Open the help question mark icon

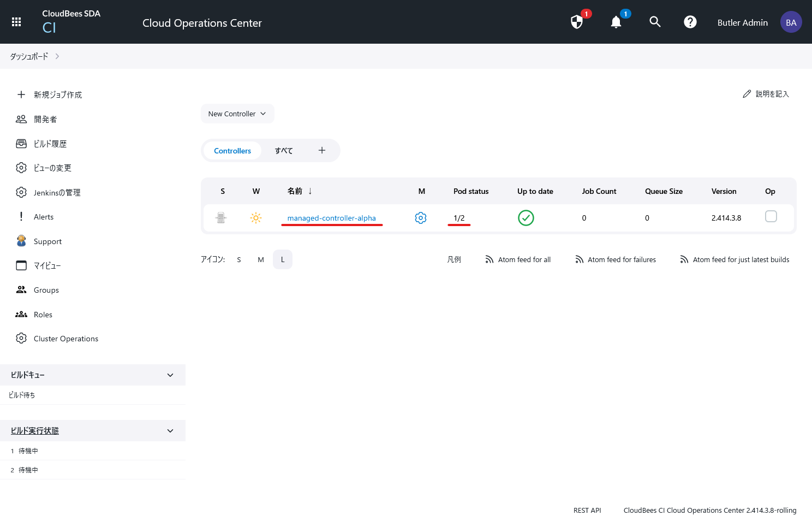690,22
